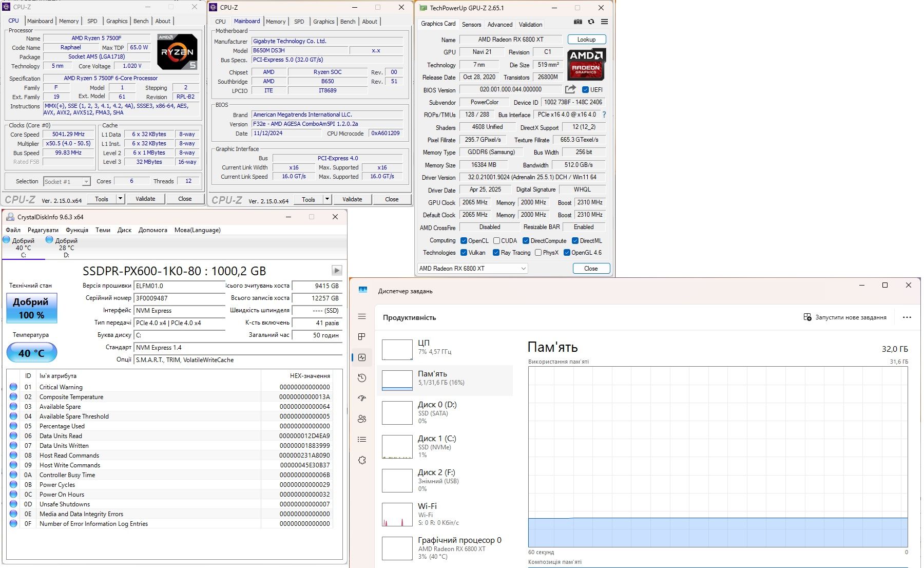Open Details list icon in Task Manager
924x568 pixels.
pos(362,439)
